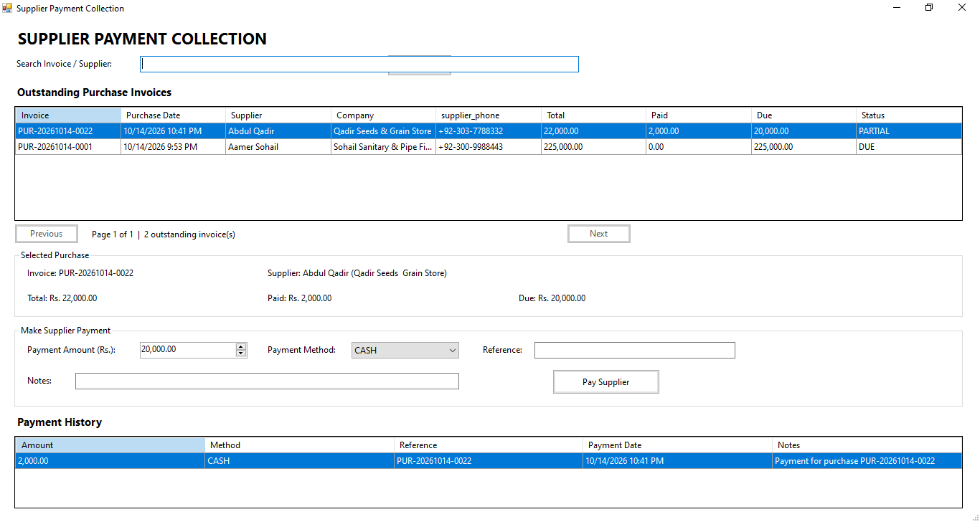
Task: Click the Status column header
Action: point(908,115)
